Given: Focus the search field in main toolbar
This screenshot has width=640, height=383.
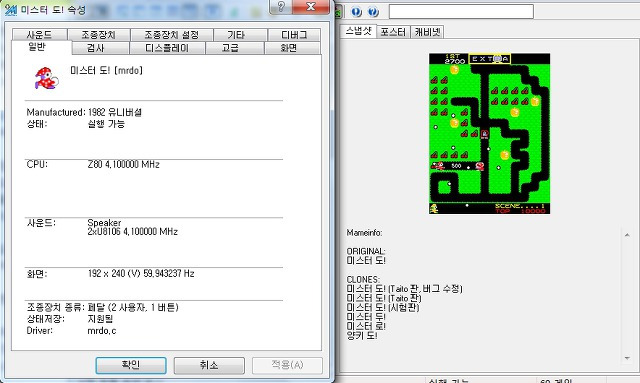Looking at the screenshot, I should 461,11.
